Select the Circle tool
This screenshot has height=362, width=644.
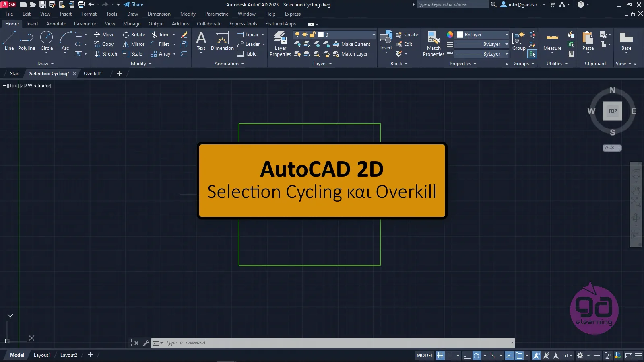47,41
